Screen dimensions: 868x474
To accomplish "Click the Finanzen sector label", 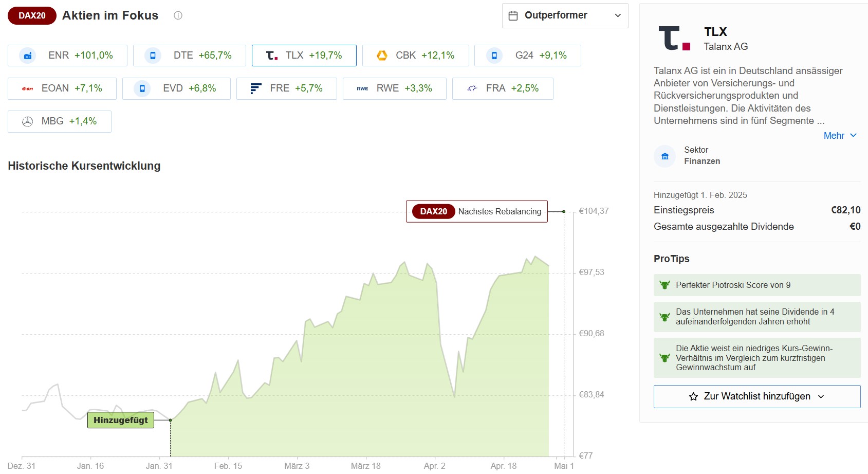I will click(702, 161).
